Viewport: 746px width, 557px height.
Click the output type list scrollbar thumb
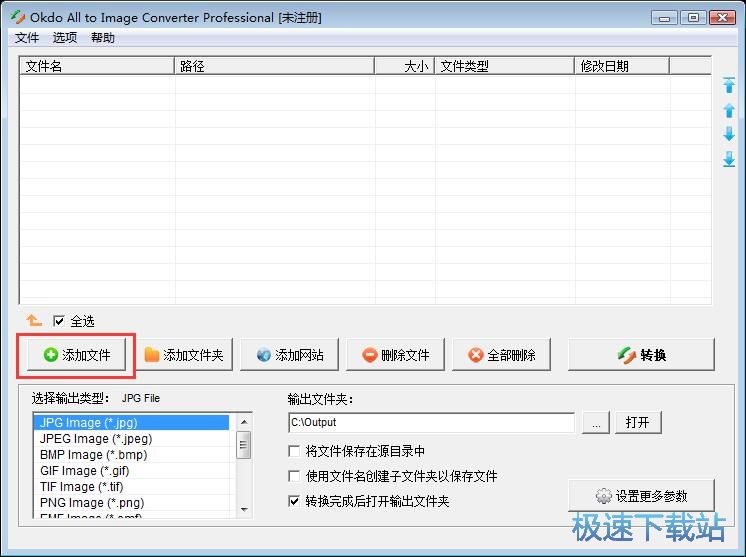244,445
